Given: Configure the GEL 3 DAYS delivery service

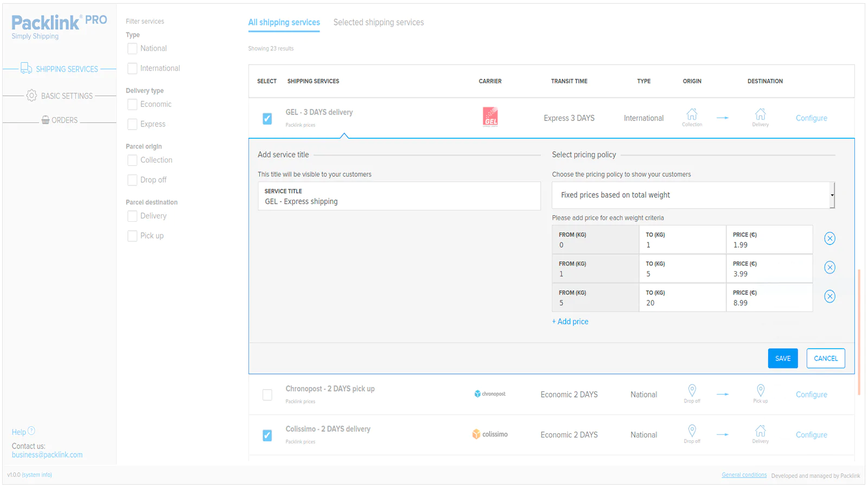Looking at the screenshot, I should pyautogui.click(x=812, y=118).
